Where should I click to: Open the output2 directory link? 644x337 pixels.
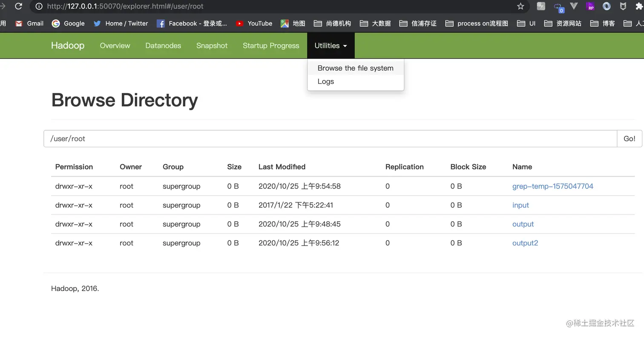(525, 243)
